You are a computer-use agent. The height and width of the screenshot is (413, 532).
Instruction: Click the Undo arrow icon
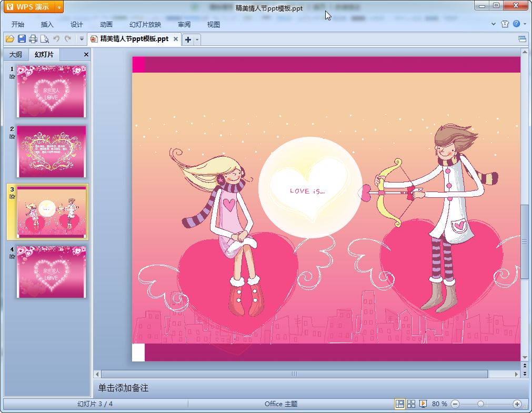tap(57, 39)
